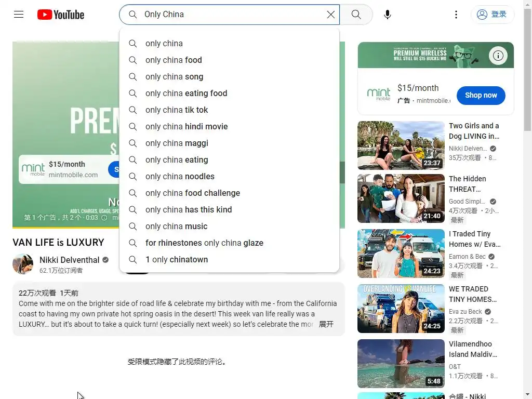Click the video title VAN LIFE is LUXURY
The height and width of the screenshot is (399, 532).
click(x=58, y=242)
